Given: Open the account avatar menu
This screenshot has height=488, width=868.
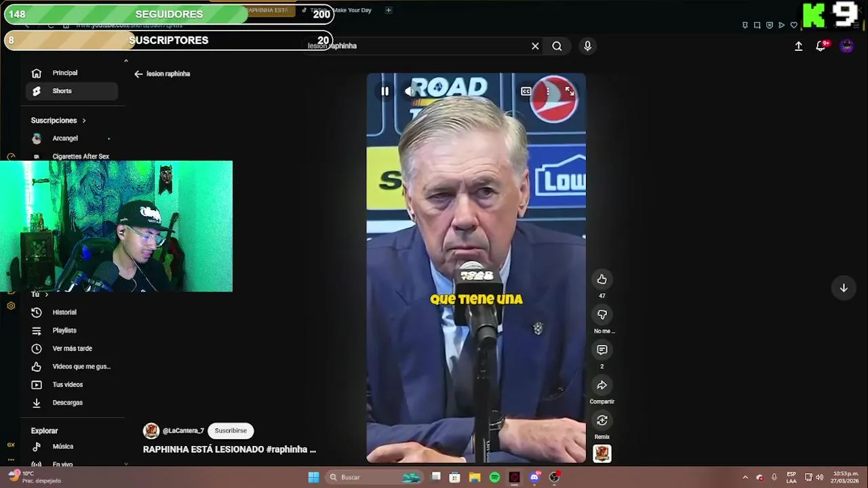Looking at the screenshot, I should 846,46.
